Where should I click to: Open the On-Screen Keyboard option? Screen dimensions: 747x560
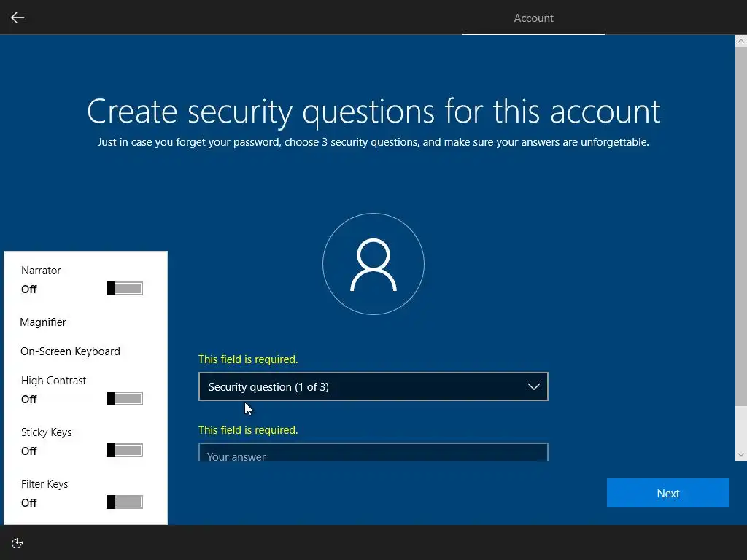70,351
